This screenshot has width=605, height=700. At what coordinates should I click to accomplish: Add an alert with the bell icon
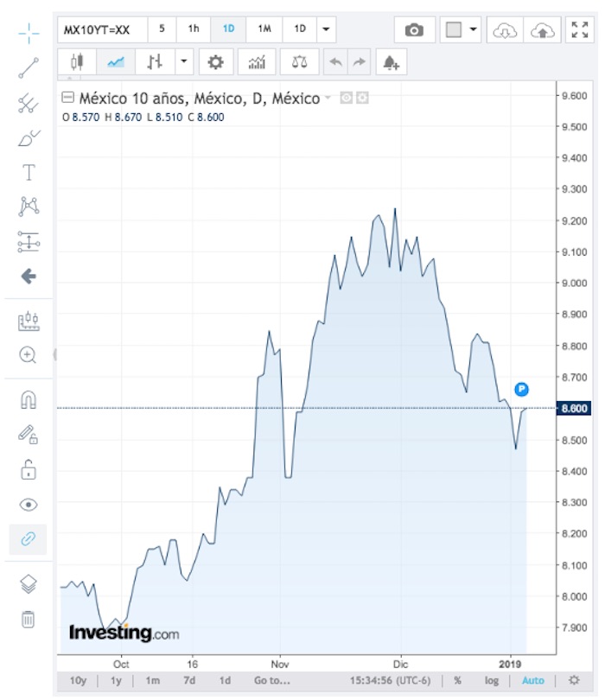[x=391, y=62]
